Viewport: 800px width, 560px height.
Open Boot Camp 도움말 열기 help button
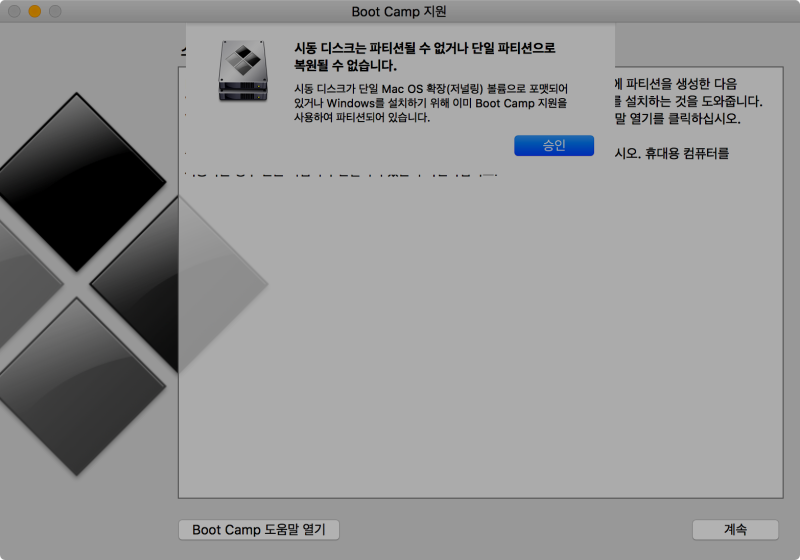(259, 529)
